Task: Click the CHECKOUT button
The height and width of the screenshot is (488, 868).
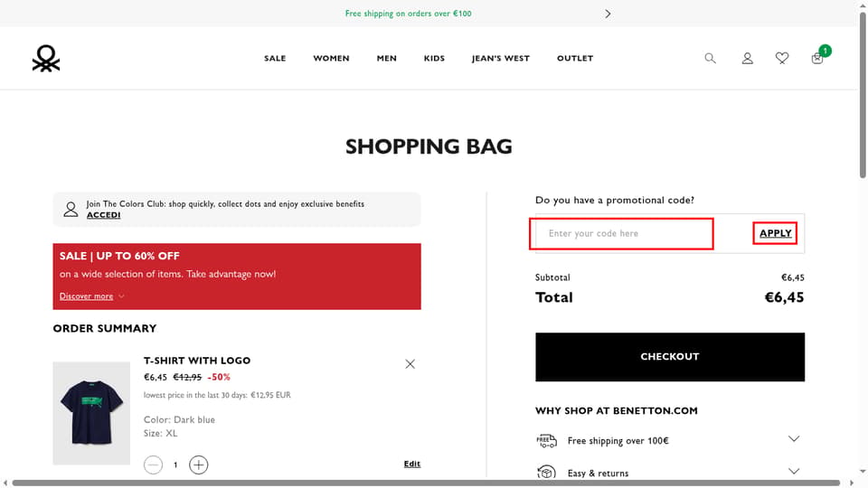Action: point(670,357)
